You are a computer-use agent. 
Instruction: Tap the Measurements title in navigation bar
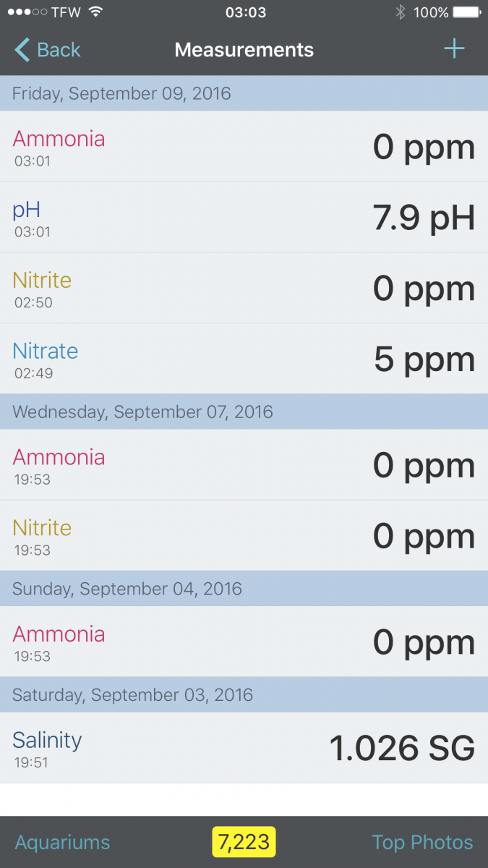pos(244,50)
